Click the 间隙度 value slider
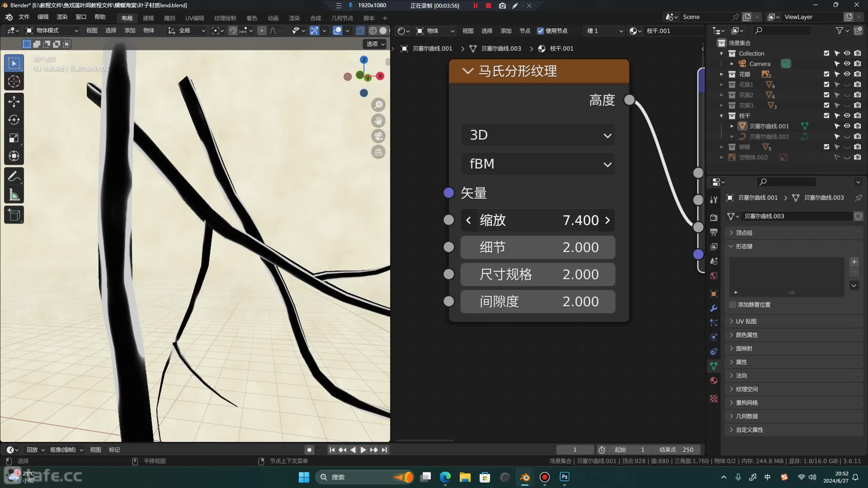Image resolution: width=868 pixels, height=488 pixels. coord(538,302)
